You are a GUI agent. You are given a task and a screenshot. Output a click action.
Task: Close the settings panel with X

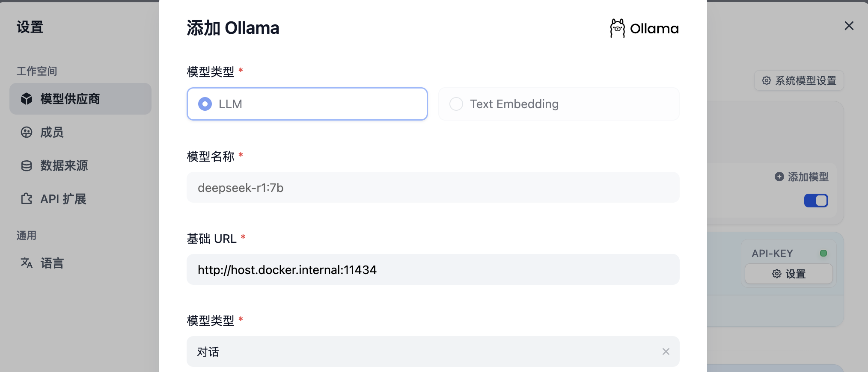(x=849, y=26)
